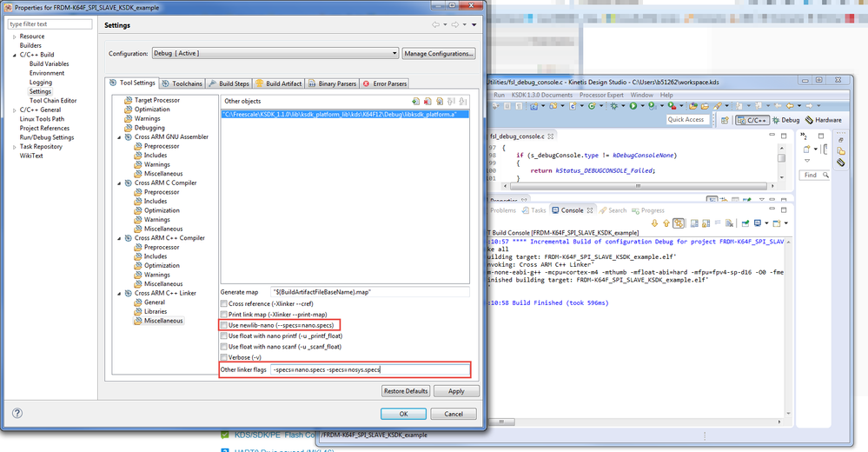Select the Problems tab in Kinetis
Viewport: 868px width, 452px height.
[503, 210]
